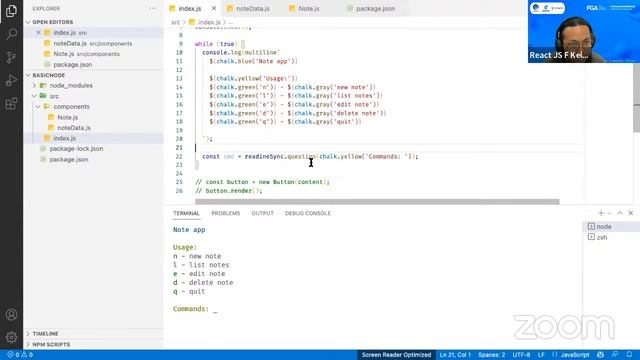Change end of line via LF
The height and width of the screenshot is (360, 640).
coord(541,355)
